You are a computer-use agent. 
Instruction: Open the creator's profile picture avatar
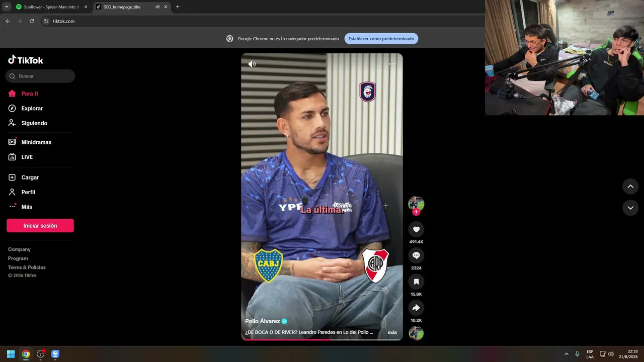416,203
